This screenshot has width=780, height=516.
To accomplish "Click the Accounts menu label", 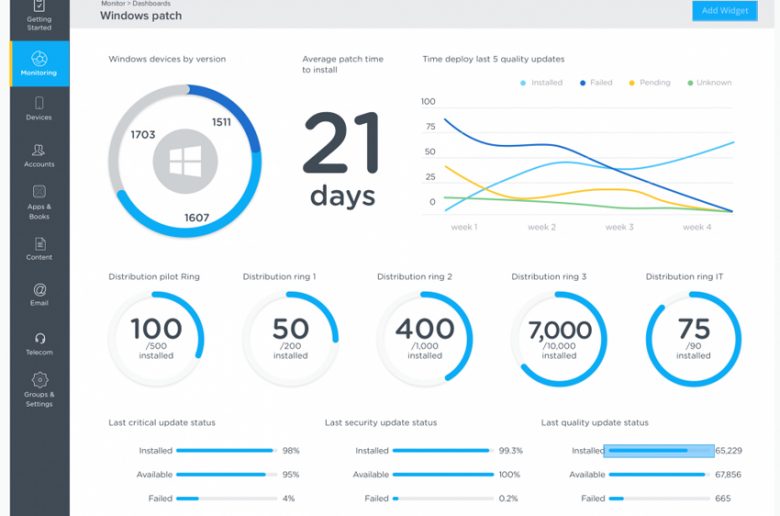I will (x=39, y=164).
